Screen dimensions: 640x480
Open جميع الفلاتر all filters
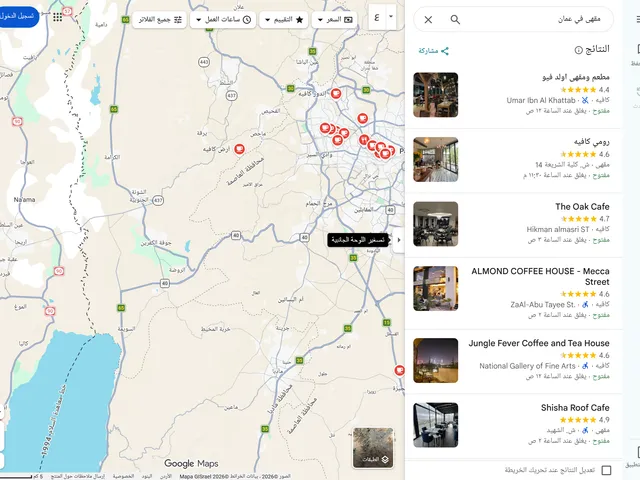tap(160, 20)
